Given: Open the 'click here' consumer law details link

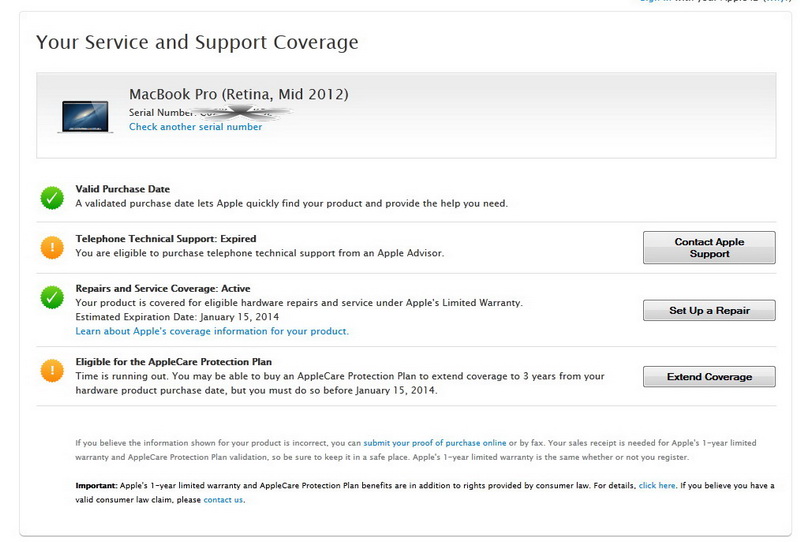Looking at the screenshot, I should tap(657, 484).
